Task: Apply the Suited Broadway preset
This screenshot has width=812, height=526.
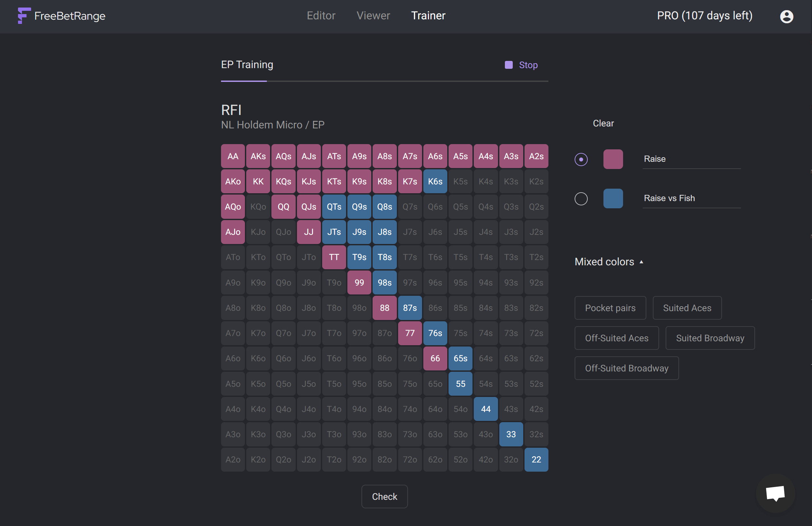Action: point(710,338)
